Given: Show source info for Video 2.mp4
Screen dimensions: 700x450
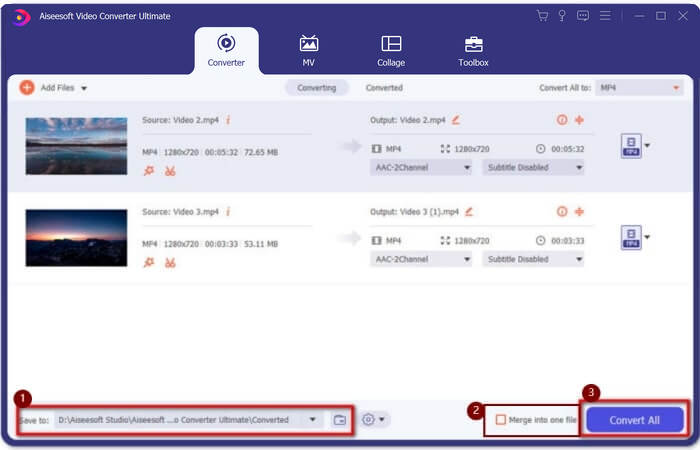Looking at the screenshot, I should [x=228, y=120].
